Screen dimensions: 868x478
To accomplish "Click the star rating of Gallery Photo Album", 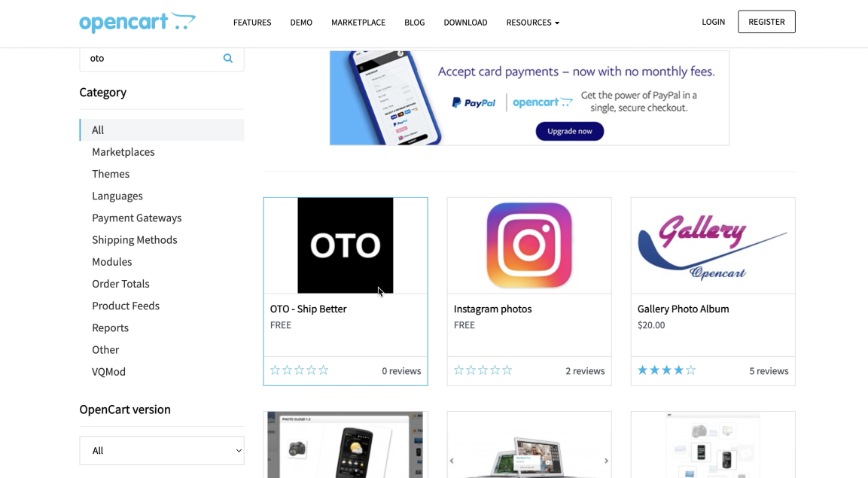I will [x=666, y=370].
